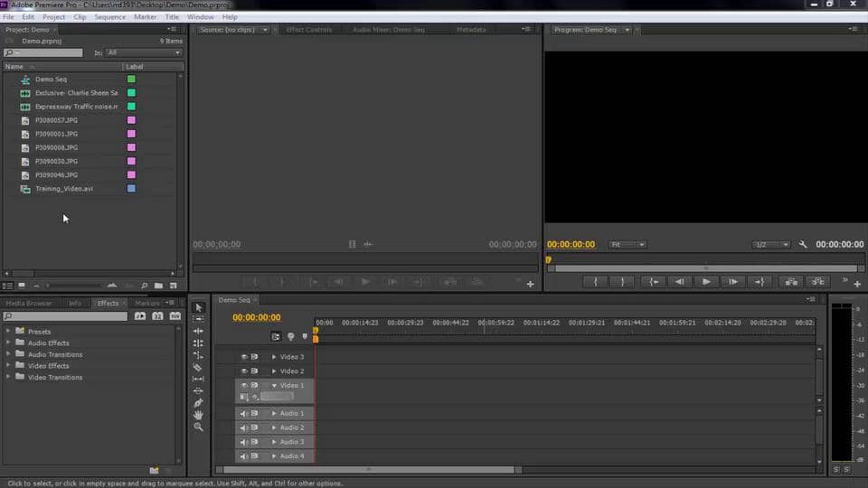Click New Custom Bin icon in Effects panel
868x488 pixels.
coord(154,470)
